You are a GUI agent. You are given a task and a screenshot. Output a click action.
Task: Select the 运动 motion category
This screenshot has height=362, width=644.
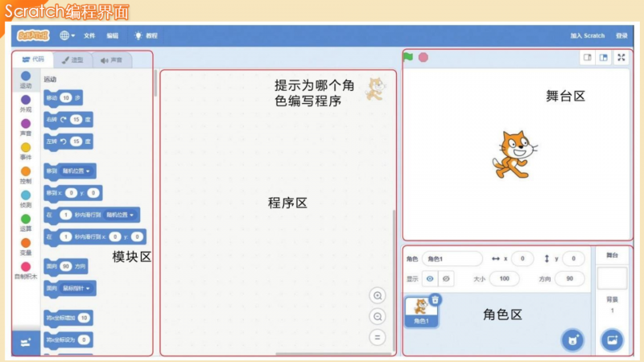tap(26, 80)
